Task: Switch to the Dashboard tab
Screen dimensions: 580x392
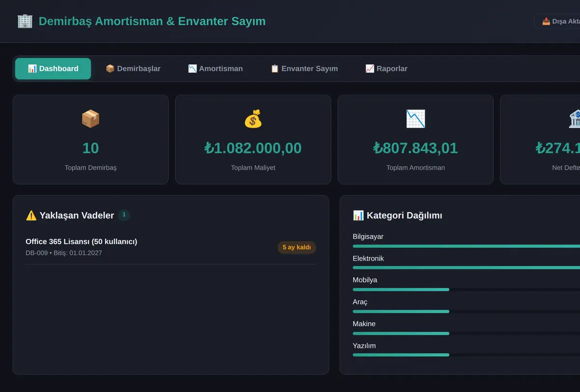Action: (x=53, y=69)
